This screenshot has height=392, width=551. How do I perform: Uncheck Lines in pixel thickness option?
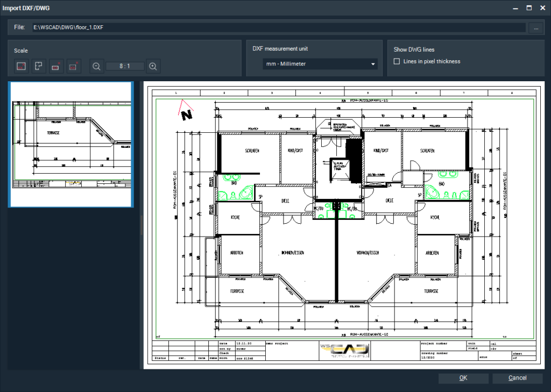click(x=396, y=61)
